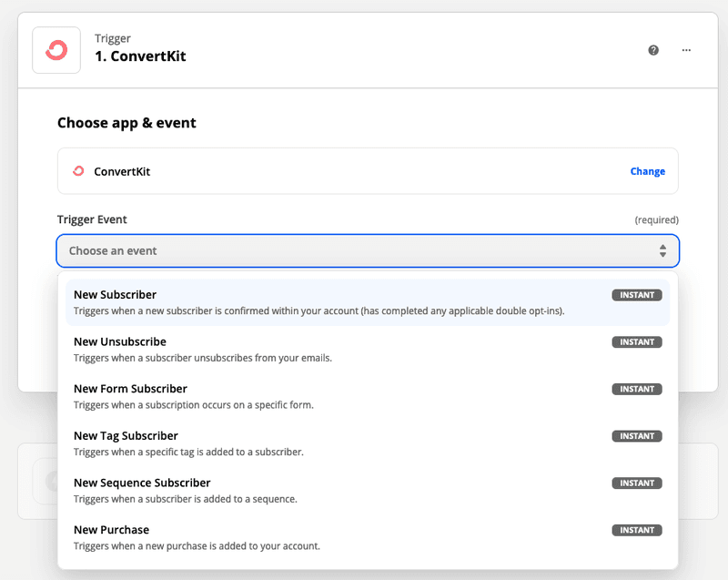Image resolution: width=728 pixels, height=580 pixels.
Task: Click the INSTANT badge beside New Purchase
Action: point(636,530)
